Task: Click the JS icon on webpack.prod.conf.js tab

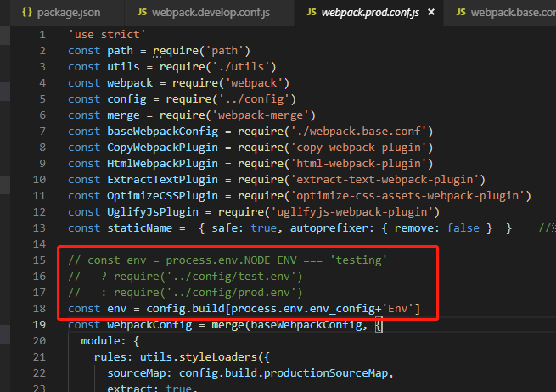Action: (312, 13)
